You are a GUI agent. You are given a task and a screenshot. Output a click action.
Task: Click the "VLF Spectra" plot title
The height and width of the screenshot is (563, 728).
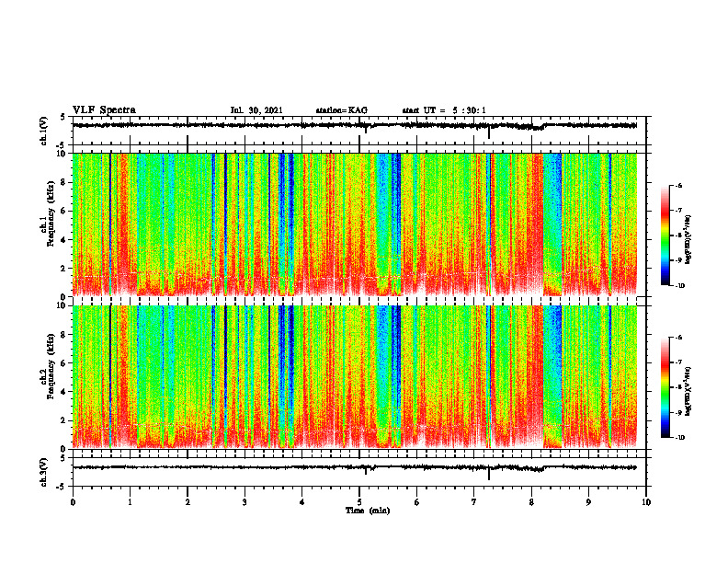(x=104, y=110)
